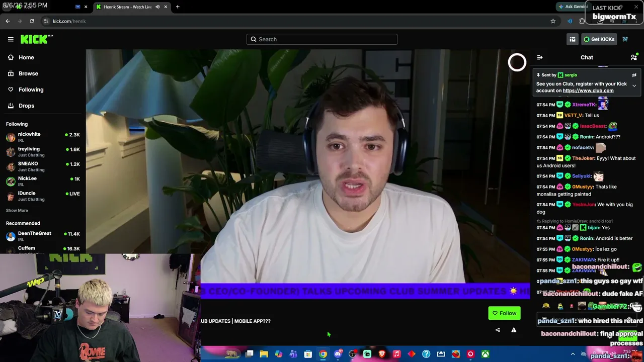This screenshot has height=362, width=644.
Task: Report the stream with the warning triangle icon
Action: tap(514, 330)
